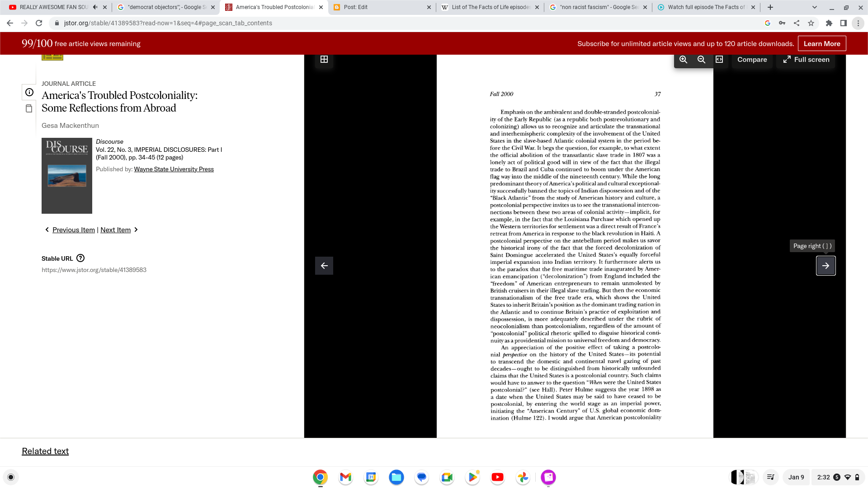
Task: Bookmark this page with the star icon
Action: click(811, 23)
